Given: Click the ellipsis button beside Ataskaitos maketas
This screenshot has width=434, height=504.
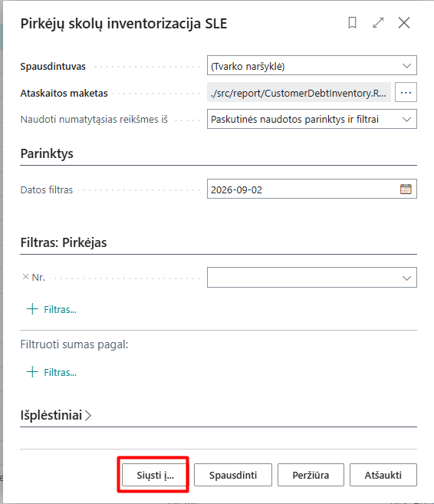Looking at the screenshot, I should [x=406, y=92].
